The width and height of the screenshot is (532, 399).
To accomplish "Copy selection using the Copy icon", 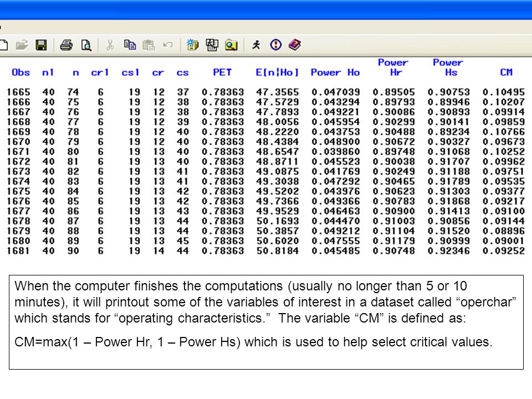I will (x=130, y=45).
